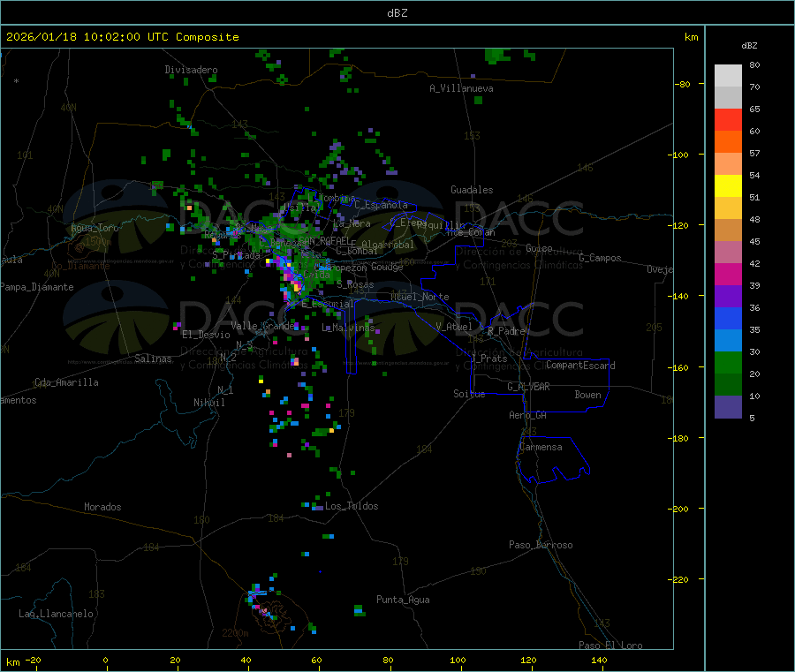Screen dimensions: 795x672
Task: Click the Punta_Agua map label
Action: pyautogui.click(x=403, y=600)
